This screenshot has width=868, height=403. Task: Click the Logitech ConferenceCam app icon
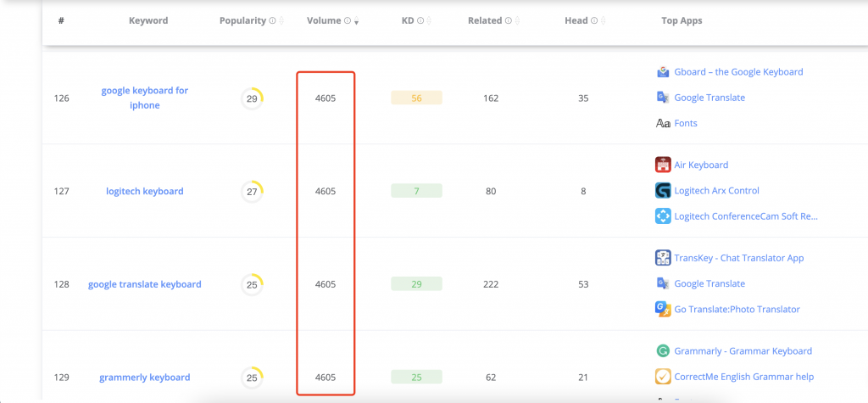click(663, 216)
